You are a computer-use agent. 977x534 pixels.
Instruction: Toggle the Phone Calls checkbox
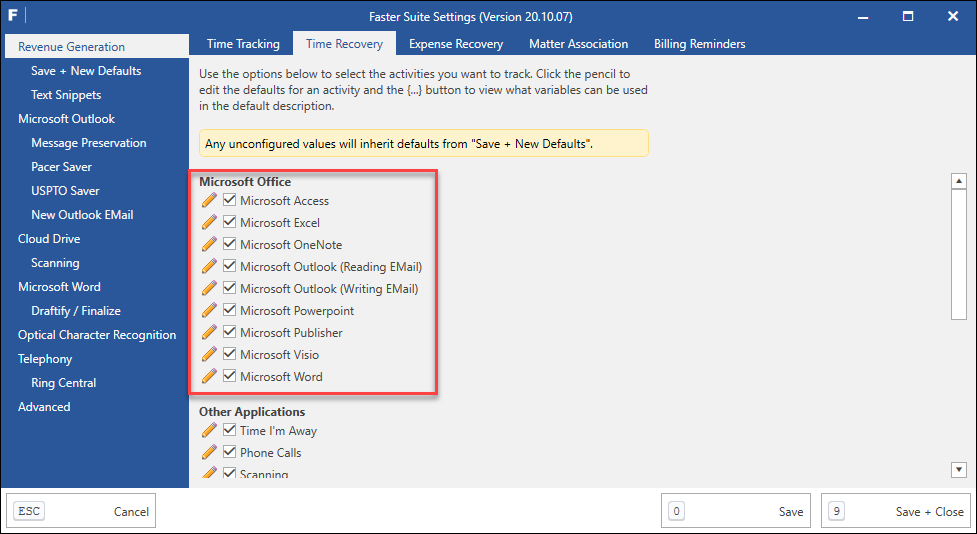pos(229,452)
